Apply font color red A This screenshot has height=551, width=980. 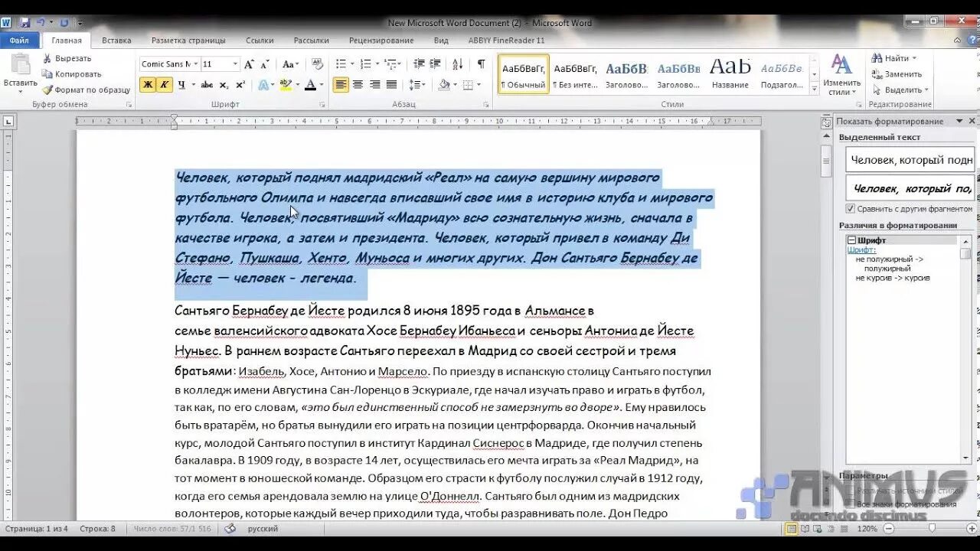click(x=310, y=85)
